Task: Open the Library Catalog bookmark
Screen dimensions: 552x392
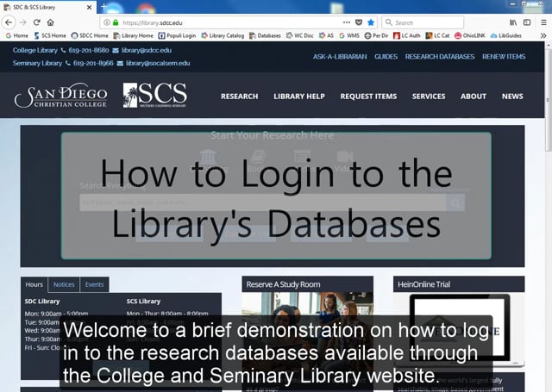Action: (223, 35)
